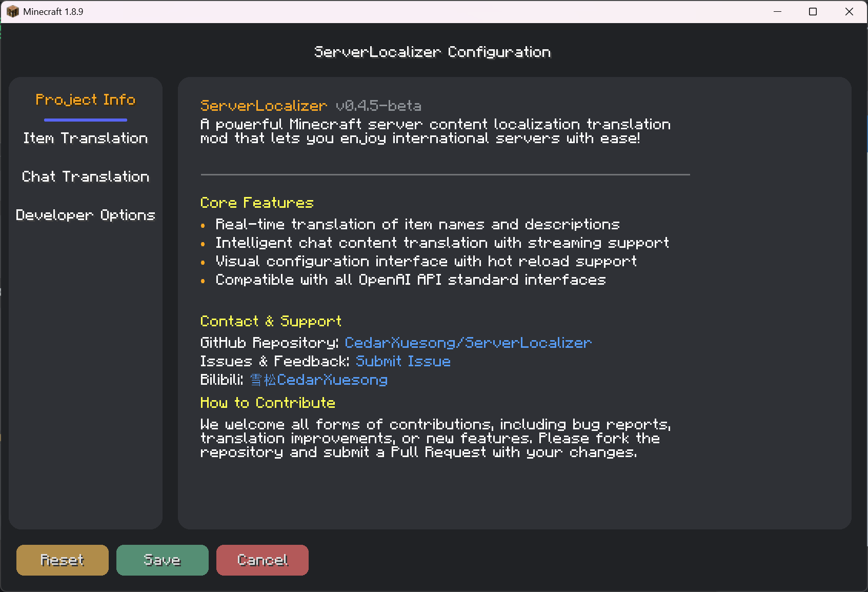Switch to the Chat Translation tab
This screenshot has height=592, width=868.
click(x=86, y=176)
